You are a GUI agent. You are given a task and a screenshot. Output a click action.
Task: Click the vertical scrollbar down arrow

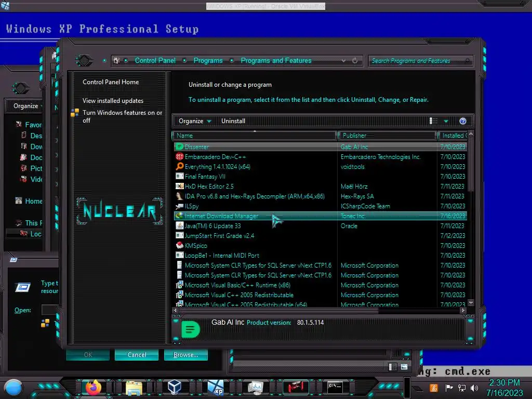471,303
